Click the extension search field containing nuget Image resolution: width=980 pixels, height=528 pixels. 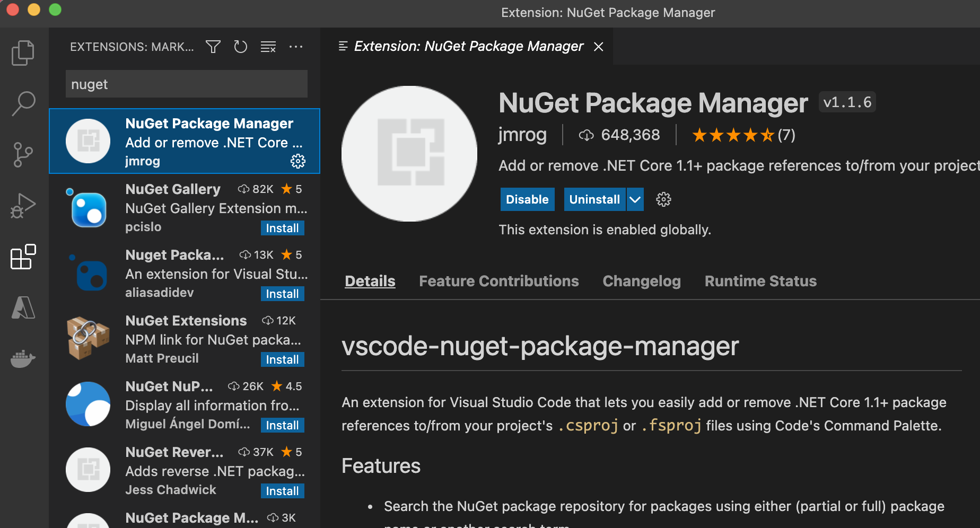(x=187, y=84)
